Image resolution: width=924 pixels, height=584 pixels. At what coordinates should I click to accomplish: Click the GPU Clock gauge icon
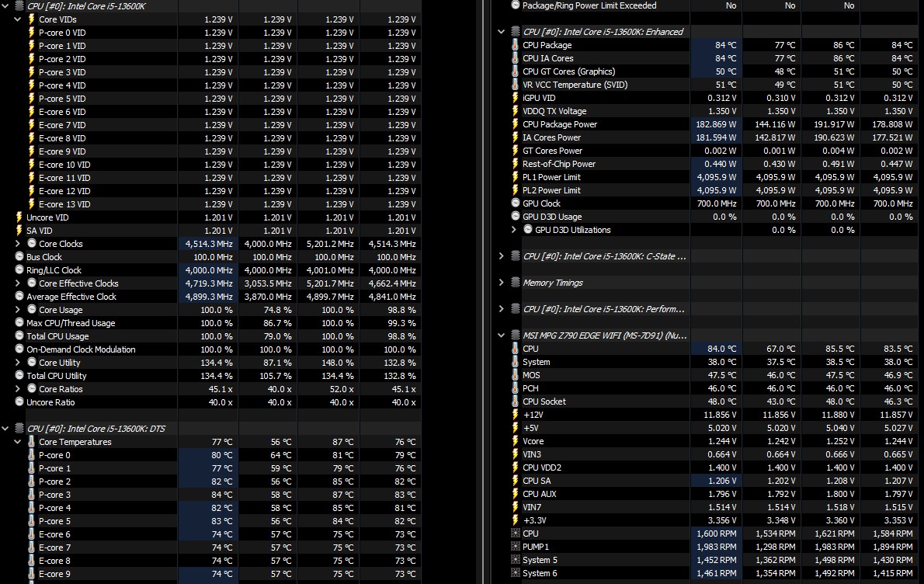516,203
